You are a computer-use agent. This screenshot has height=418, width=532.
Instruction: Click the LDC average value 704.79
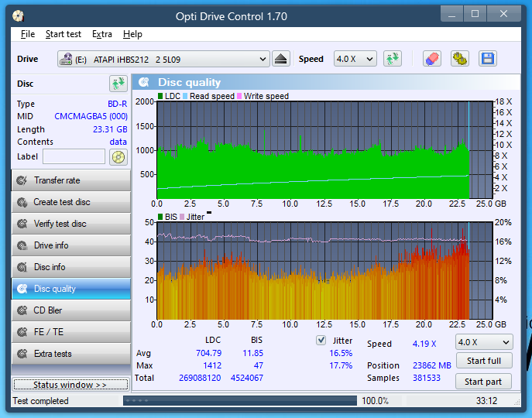point(208,353)
